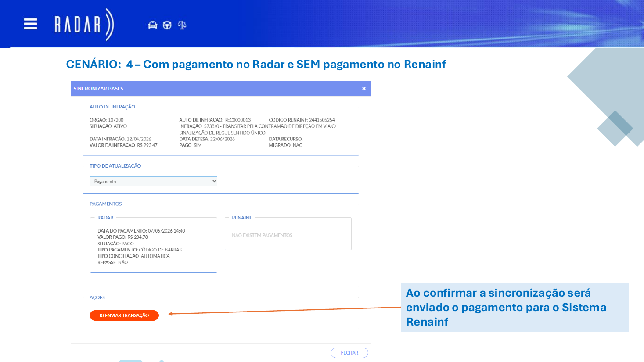Select DATA DO PAGAMENTO: 07/05/2026 14:40

pyautogui.click(x=141, y=231)
